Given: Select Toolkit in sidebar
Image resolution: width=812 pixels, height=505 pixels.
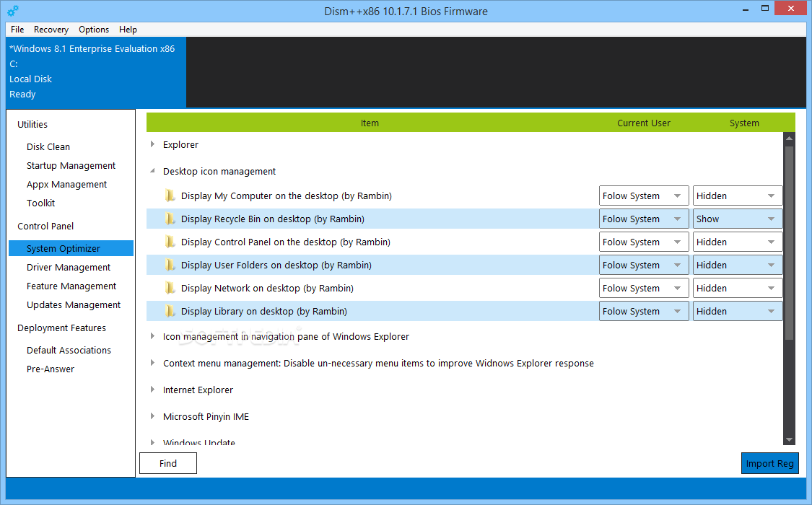Looking at the screenshot, I should pyautogui.click(x=41, y=203).
